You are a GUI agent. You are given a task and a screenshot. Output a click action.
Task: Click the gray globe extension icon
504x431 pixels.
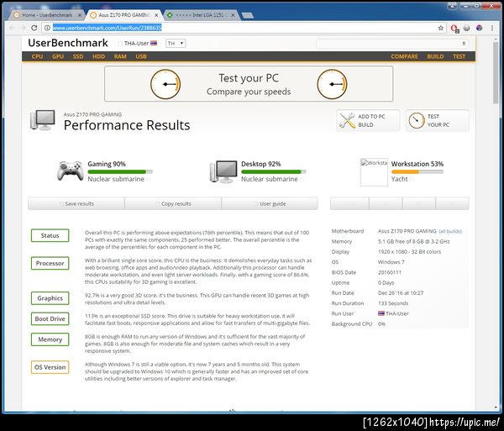[x=467, y=28]
